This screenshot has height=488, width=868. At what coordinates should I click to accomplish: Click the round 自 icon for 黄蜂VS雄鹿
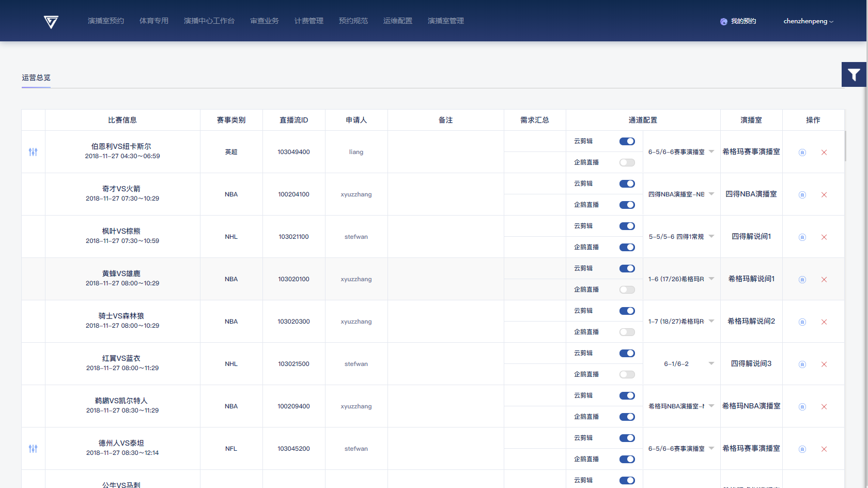[802, 280]
